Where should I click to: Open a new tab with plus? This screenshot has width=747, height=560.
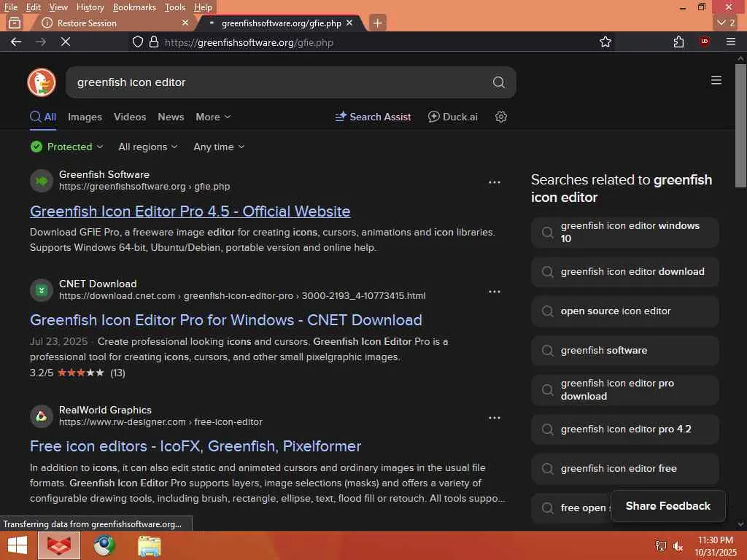pos(377,23)
